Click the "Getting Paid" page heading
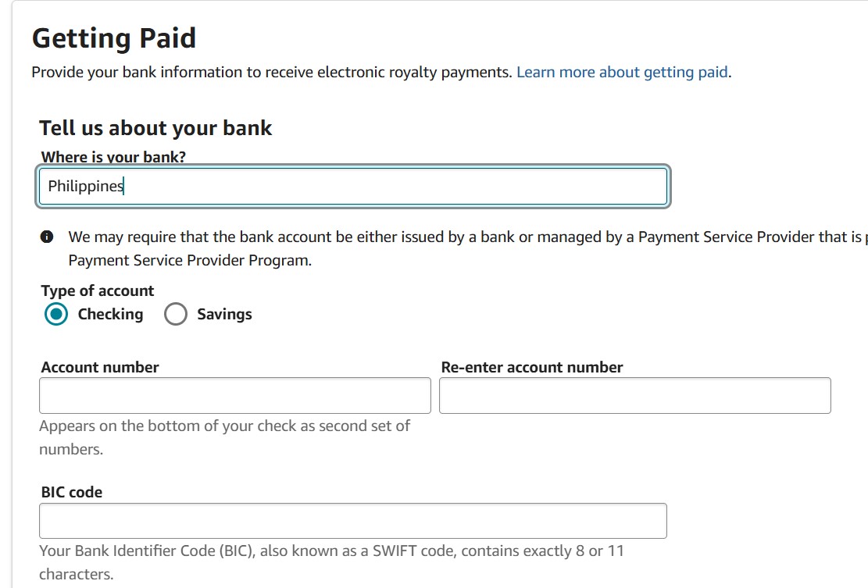Image resolution: width=868 pixels, height=588 pixels. pyautogui.click(x=114, y=38)
